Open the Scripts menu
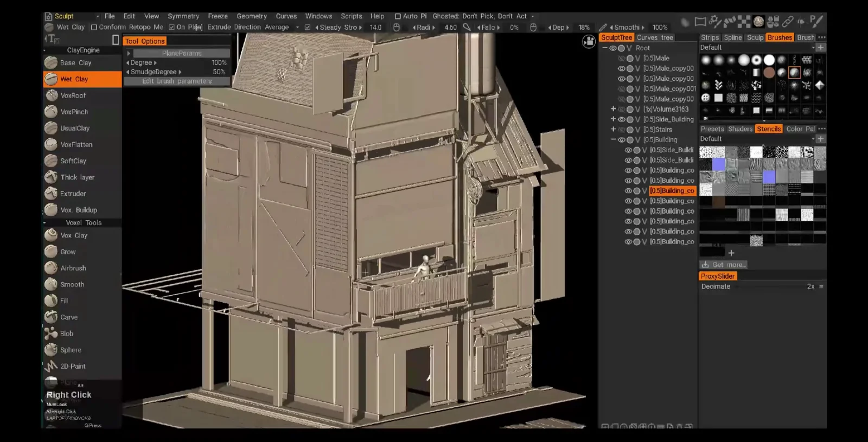The height and width of the screenshot is (442, 868). pos(352,16)
